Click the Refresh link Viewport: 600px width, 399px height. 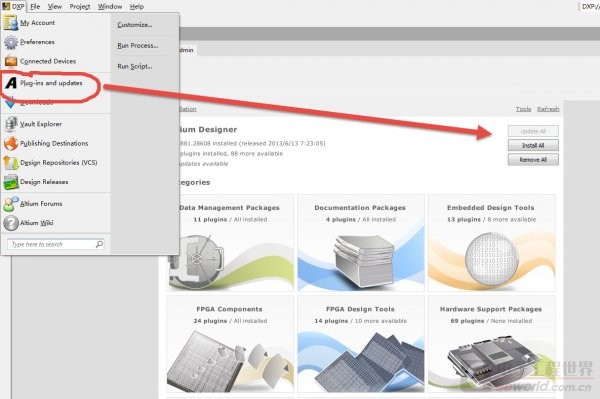pyautogui.click(x=548, y=109)
